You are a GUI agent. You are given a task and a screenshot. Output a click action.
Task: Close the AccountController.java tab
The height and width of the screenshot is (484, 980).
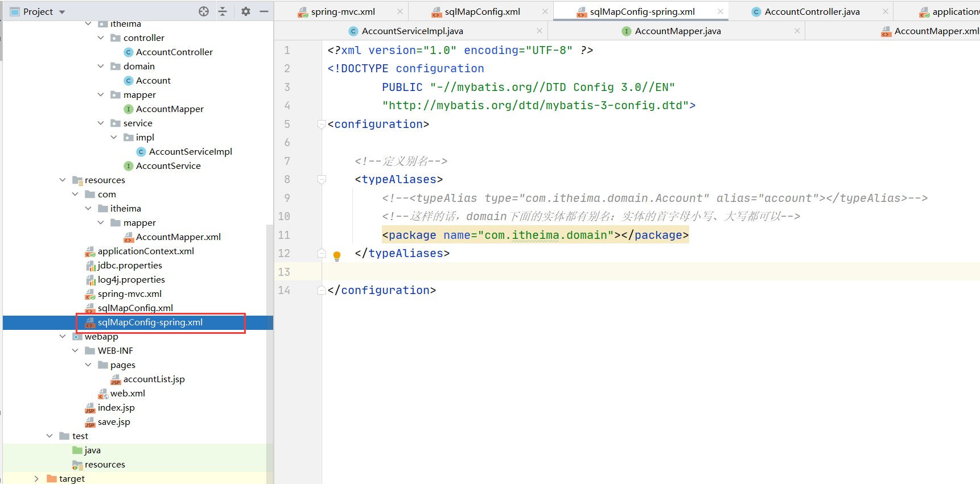[886, 11]
